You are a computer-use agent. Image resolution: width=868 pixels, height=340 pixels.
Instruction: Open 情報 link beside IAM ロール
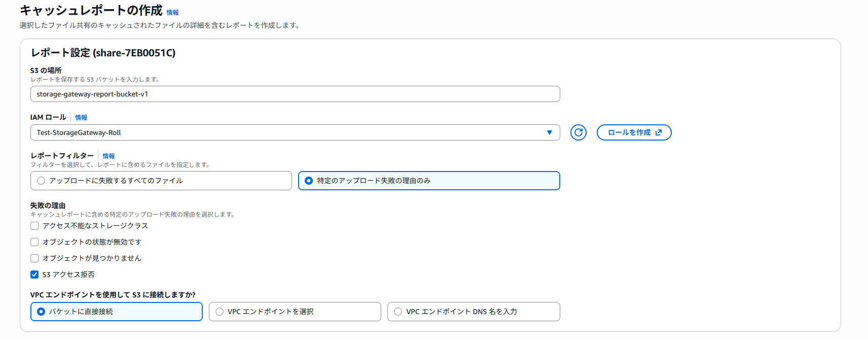point(81,117)
